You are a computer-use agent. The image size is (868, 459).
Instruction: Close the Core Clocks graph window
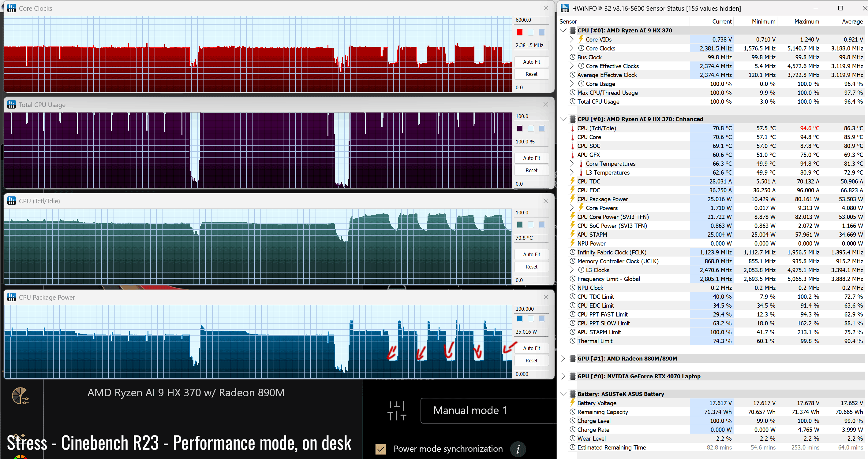coord(545,8)
